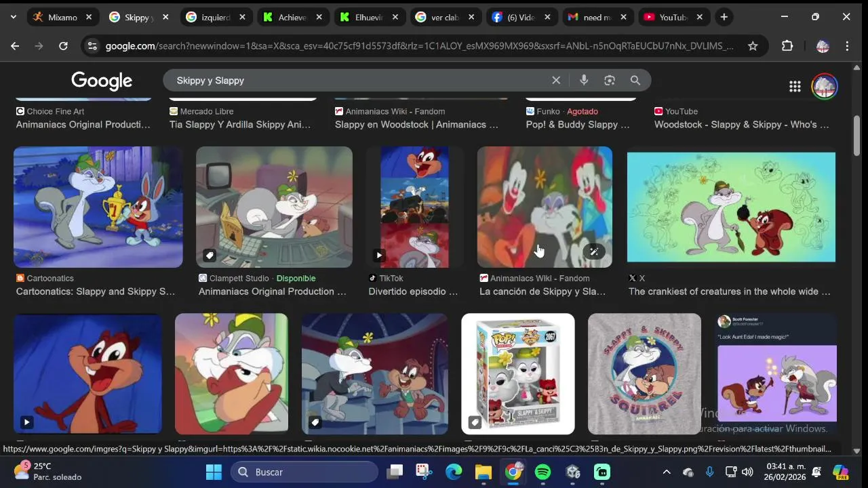
Task: Open Spotify from taskbar
Action: (543, 472)
